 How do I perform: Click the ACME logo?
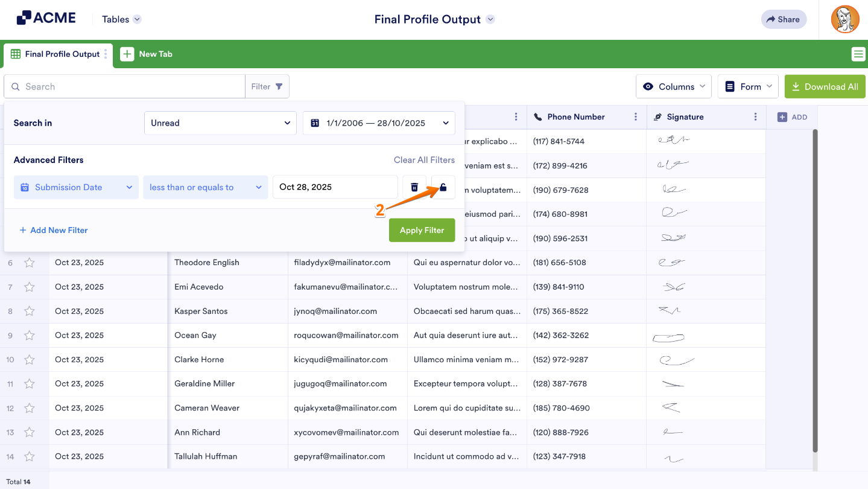46,18
